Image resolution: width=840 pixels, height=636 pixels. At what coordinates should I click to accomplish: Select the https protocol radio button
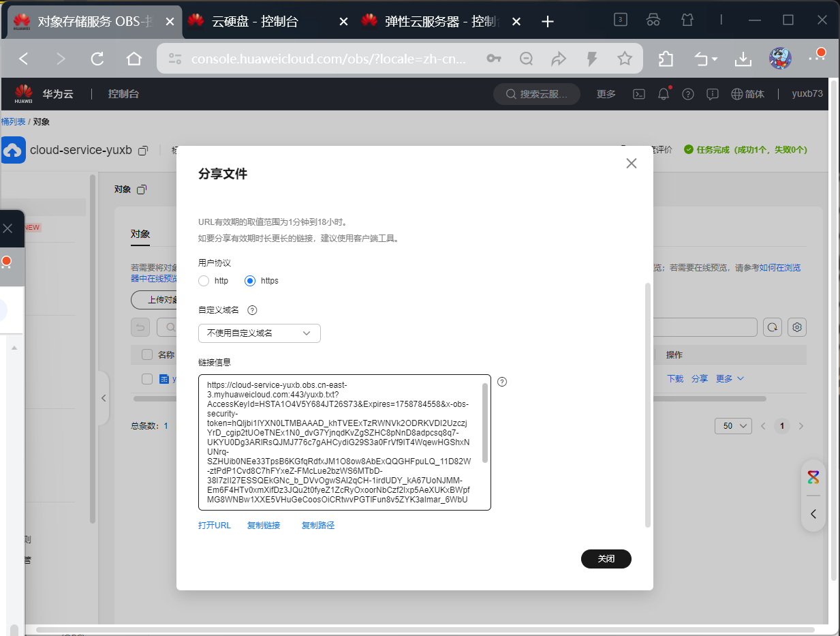point(250,281)
